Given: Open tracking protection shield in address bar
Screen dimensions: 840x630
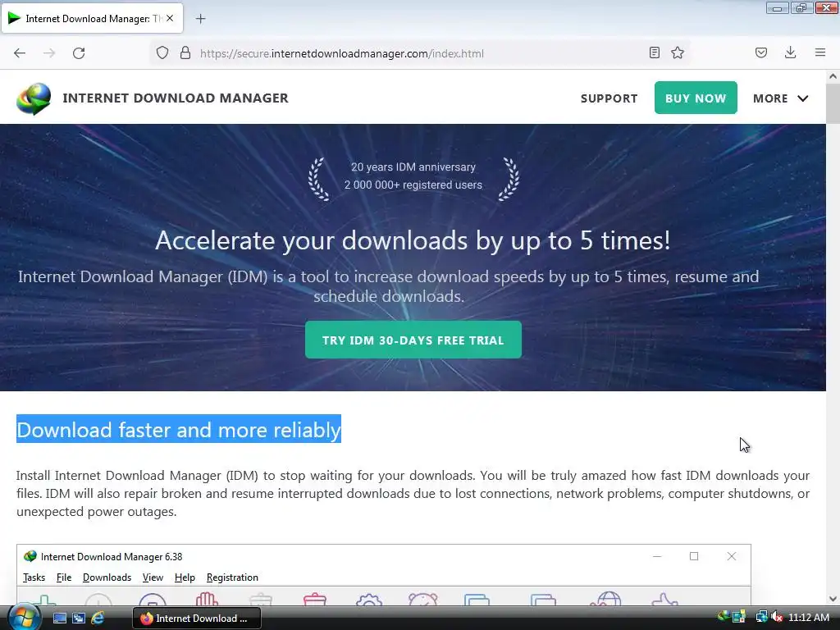Looking at the screenshot, I should click(162, 53).
